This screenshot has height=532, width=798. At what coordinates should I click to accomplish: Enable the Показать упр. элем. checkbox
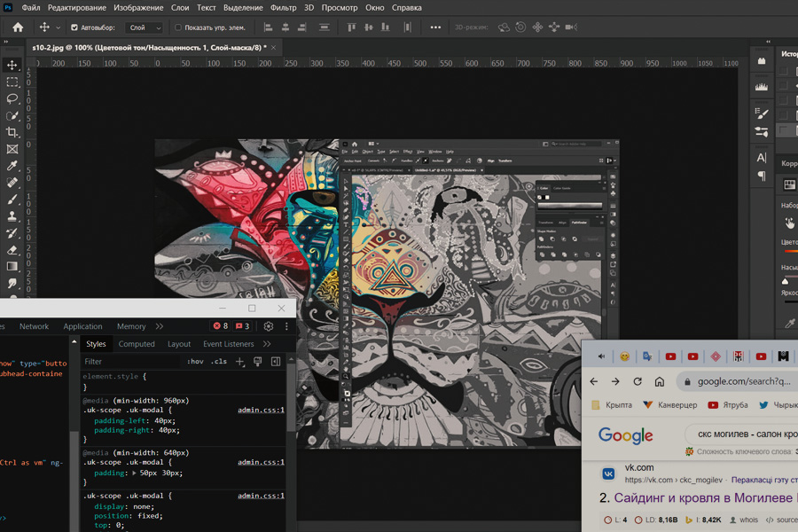pos(178,27)
